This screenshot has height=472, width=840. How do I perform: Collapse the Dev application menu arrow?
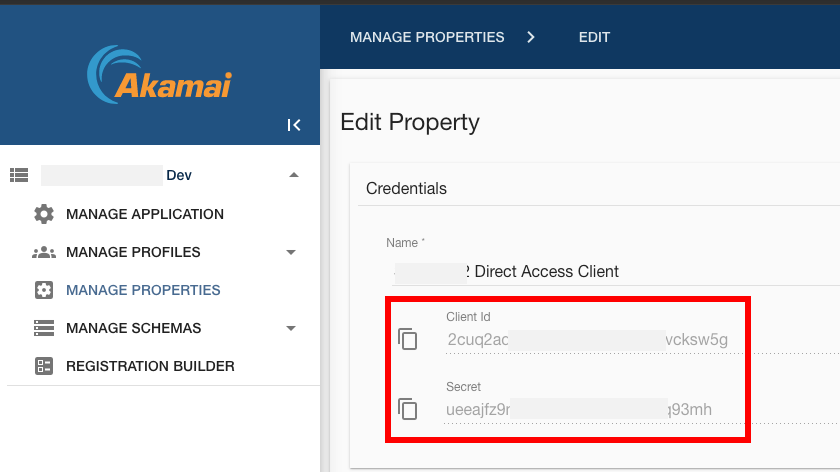point(293,175)
